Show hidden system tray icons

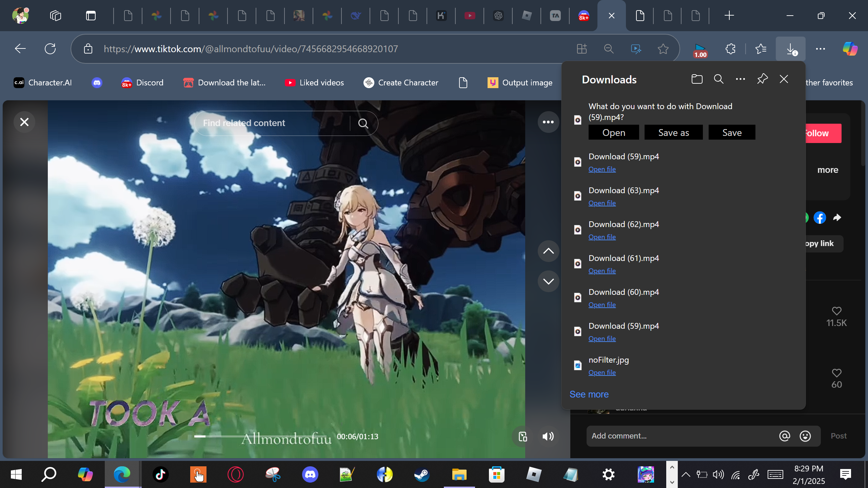point(686,474)
